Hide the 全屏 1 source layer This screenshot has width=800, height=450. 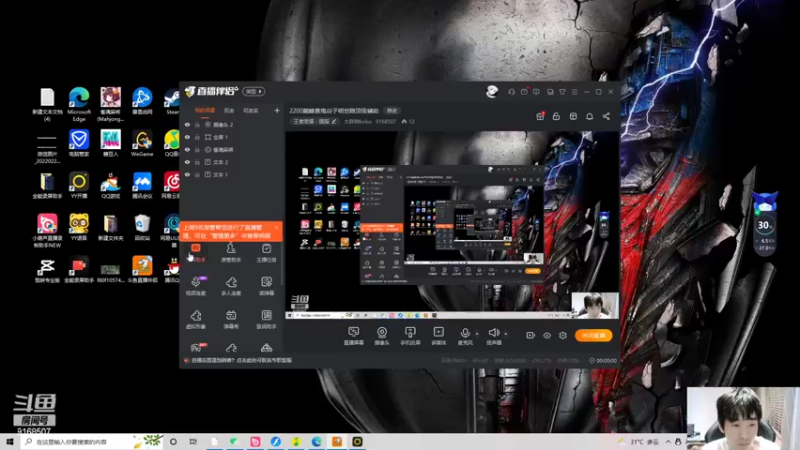point(187,137)
